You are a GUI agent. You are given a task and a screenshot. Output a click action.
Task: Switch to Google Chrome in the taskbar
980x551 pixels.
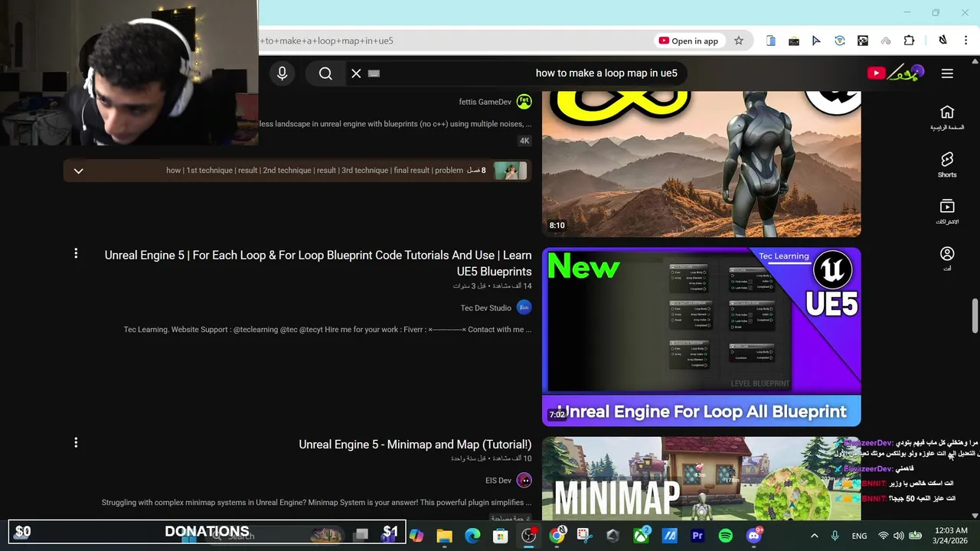coord(557,536)
